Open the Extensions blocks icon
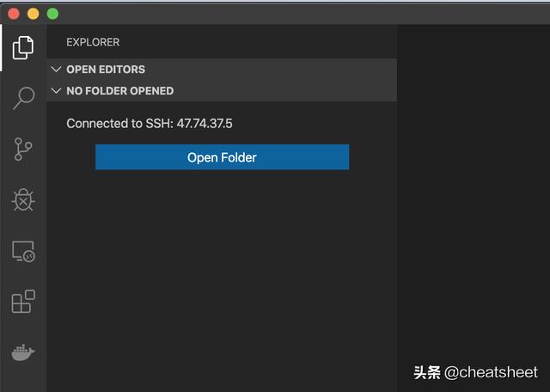 click(23, 302)
